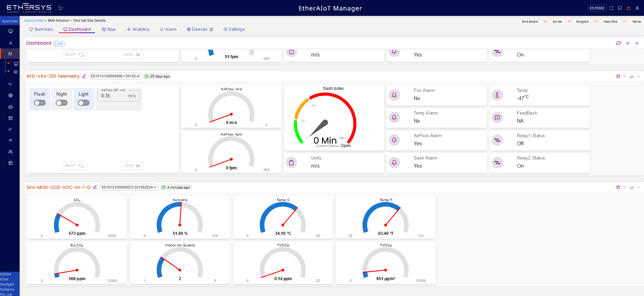Image resolution: width=644 pixels, height=296 pixels.
Task: Open the paper-plane send icon in sidebar
Action: (x=10, y=141)
